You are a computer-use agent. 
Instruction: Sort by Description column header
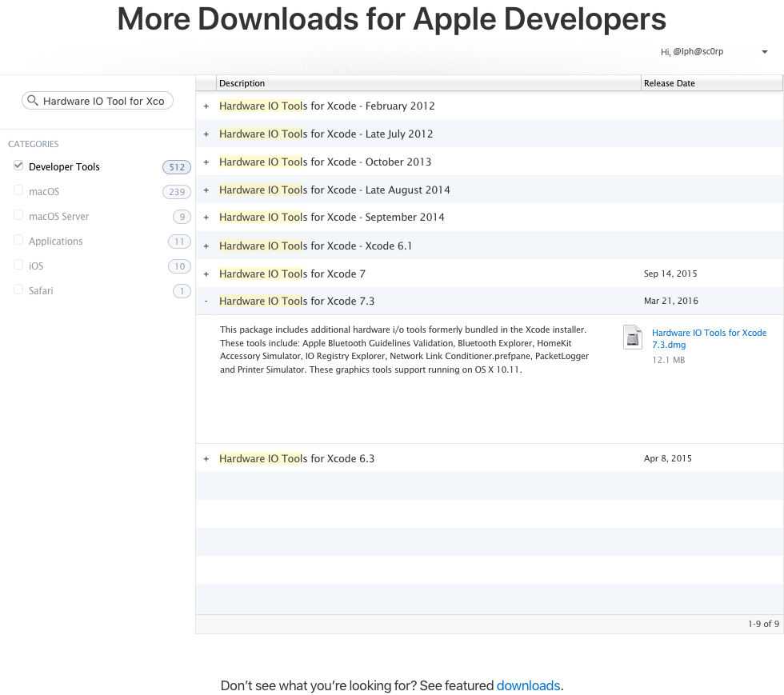pos(429,83)
